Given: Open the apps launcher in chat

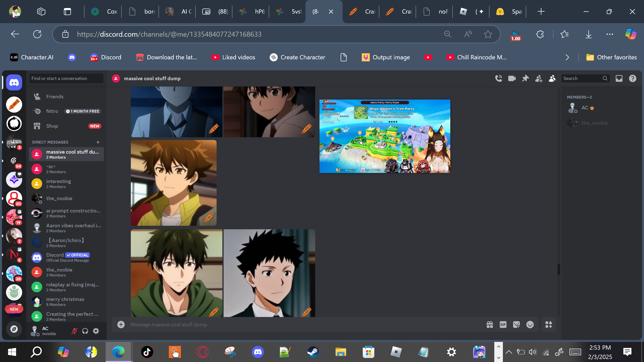Looking at the screenshot, I should [x=549, y=325].
